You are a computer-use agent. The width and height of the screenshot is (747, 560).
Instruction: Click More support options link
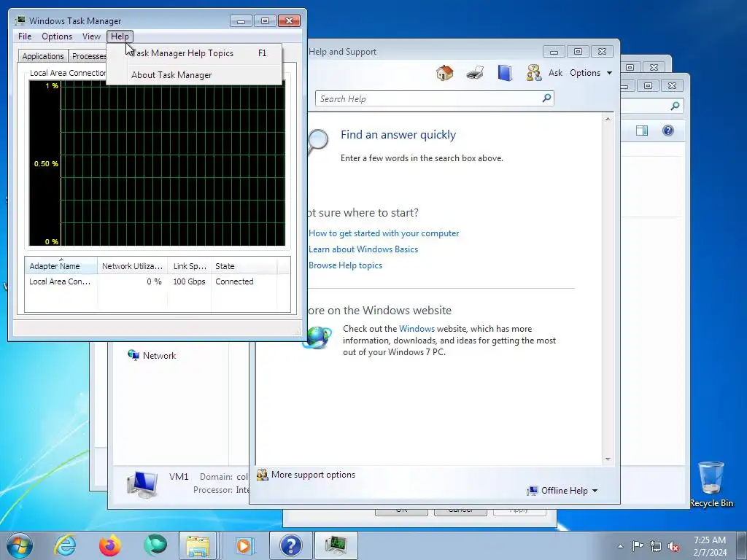tap(313, 475)
